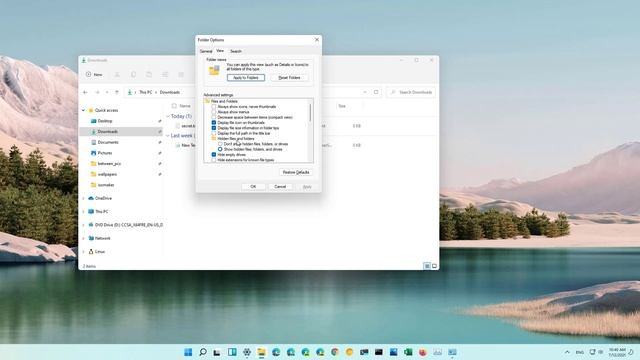Uncheck Display file icon on thumbnails
The width and height of the screenshot is (640, 360).
coord(213,122)
